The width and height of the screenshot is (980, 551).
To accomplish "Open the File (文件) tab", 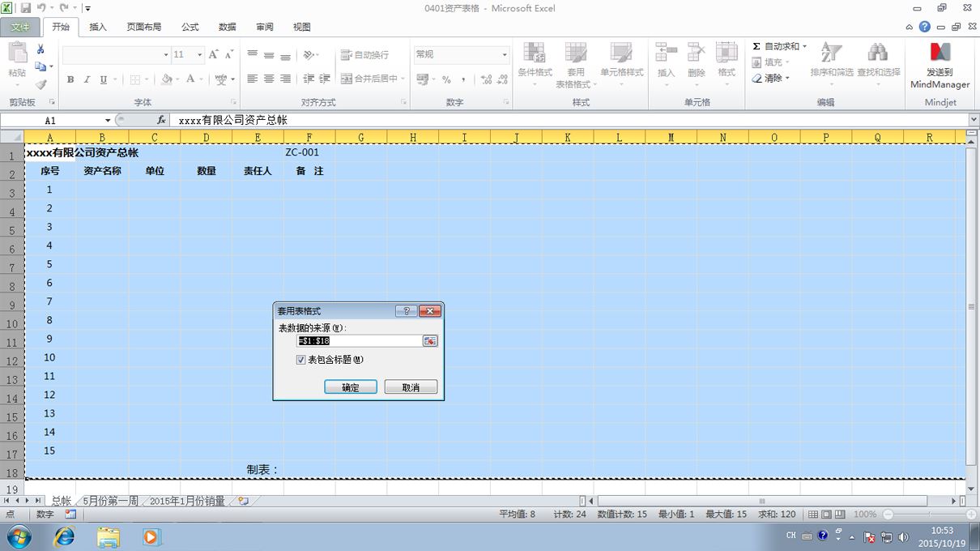I will (20, 27).
